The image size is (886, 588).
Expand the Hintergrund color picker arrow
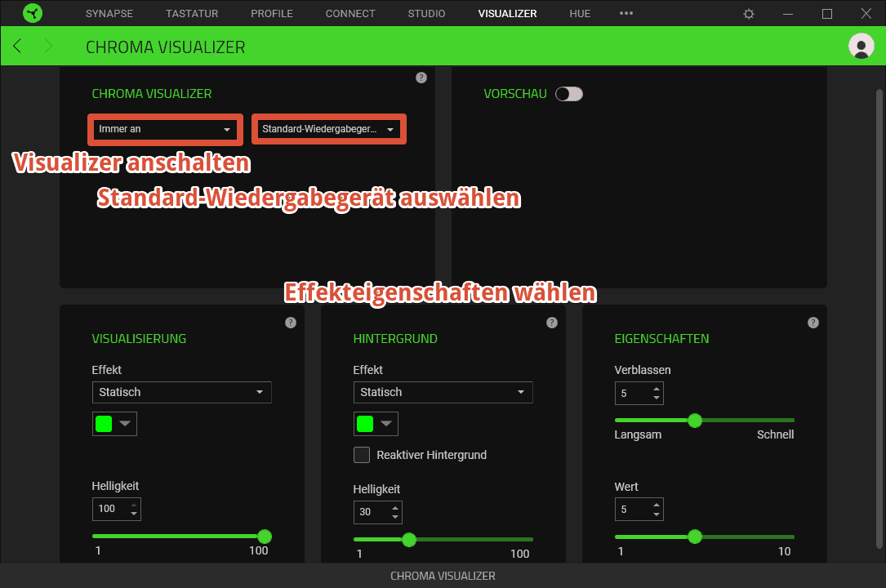click(x=386, y=424)
